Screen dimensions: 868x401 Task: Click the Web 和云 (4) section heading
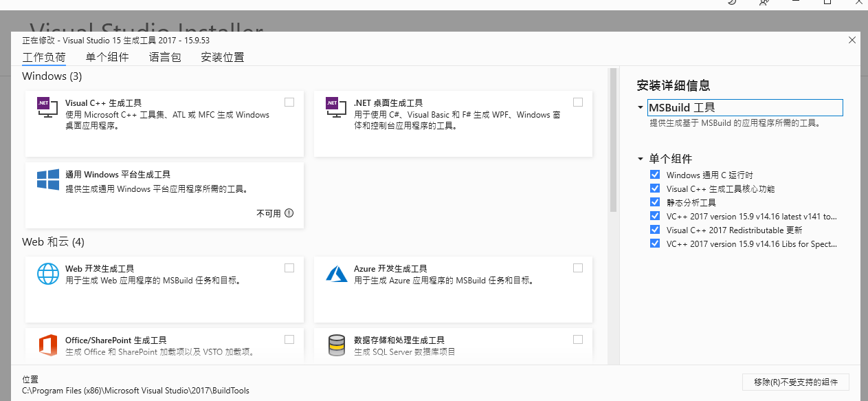click(x=53, y=242)
